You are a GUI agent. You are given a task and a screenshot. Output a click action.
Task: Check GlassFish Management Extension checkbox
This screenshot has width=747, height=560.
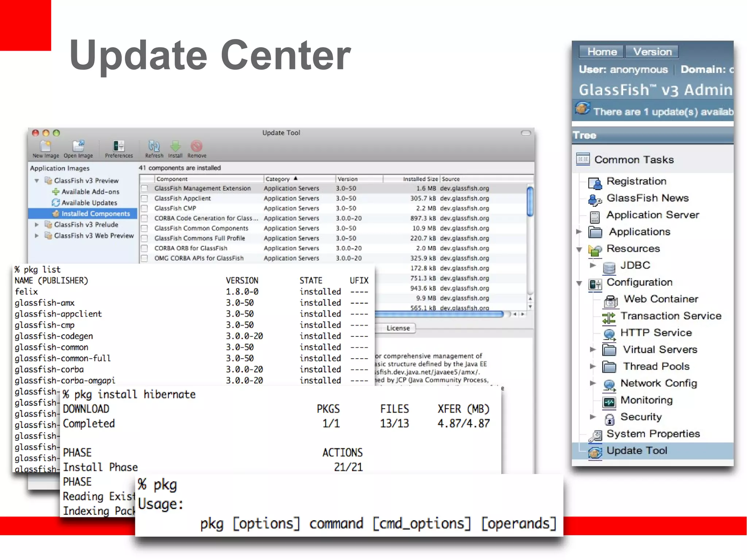(x=144, y=188)
